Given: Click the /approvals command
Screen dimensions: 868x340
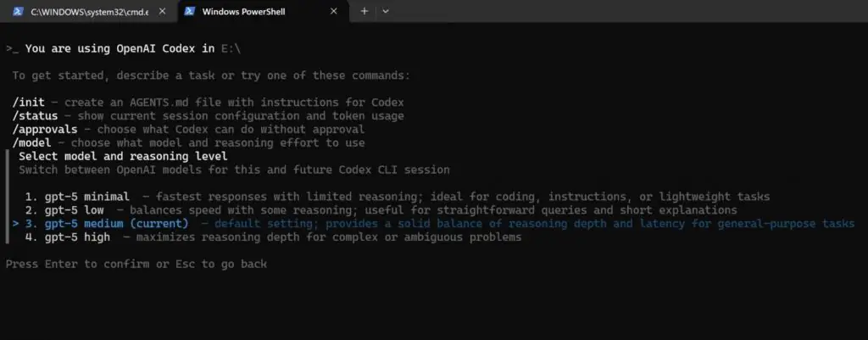Looking at the screenshot, I should [47, 130].
